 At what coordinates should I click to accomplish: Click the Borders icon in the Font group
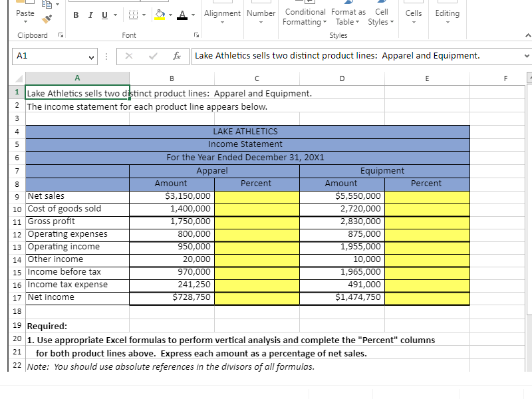pos(132,15)
